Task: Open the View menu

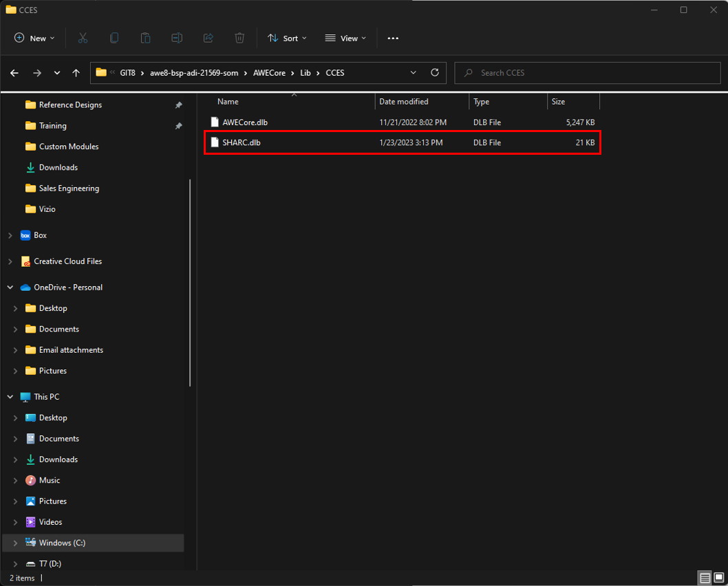Action: click(345, 39)
